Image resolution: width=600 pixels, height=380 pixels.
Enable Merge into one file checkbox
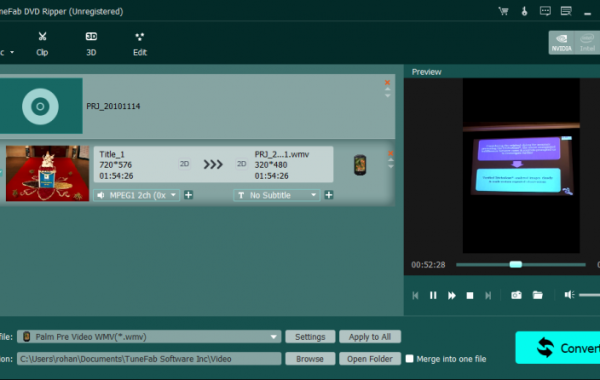tap(409, 359)
